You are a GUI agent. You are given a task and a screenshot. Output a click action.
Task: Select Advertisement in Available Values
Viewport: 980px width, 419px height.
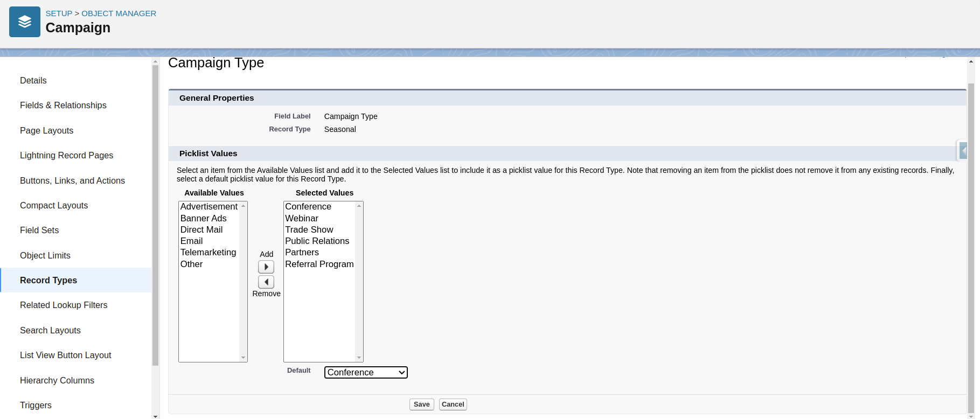[x=209, y=206]
